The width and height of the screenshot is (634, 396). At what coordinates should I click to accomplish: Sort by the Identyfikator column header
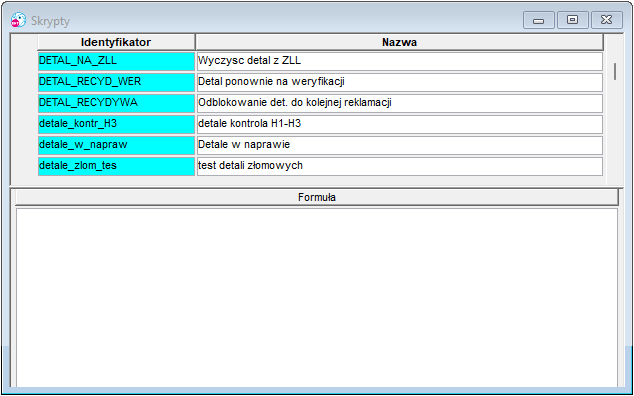(x=116, y=42)
